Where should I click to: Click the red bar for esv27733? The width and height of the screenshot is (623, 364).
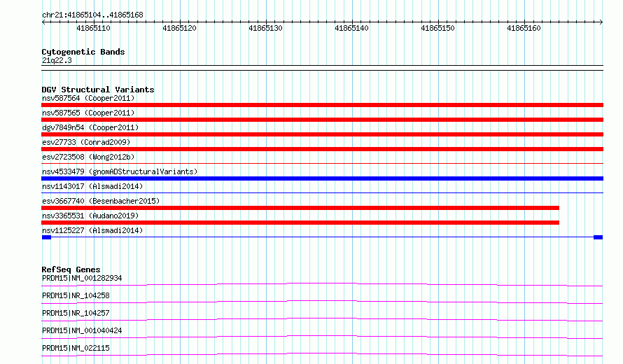322,149
